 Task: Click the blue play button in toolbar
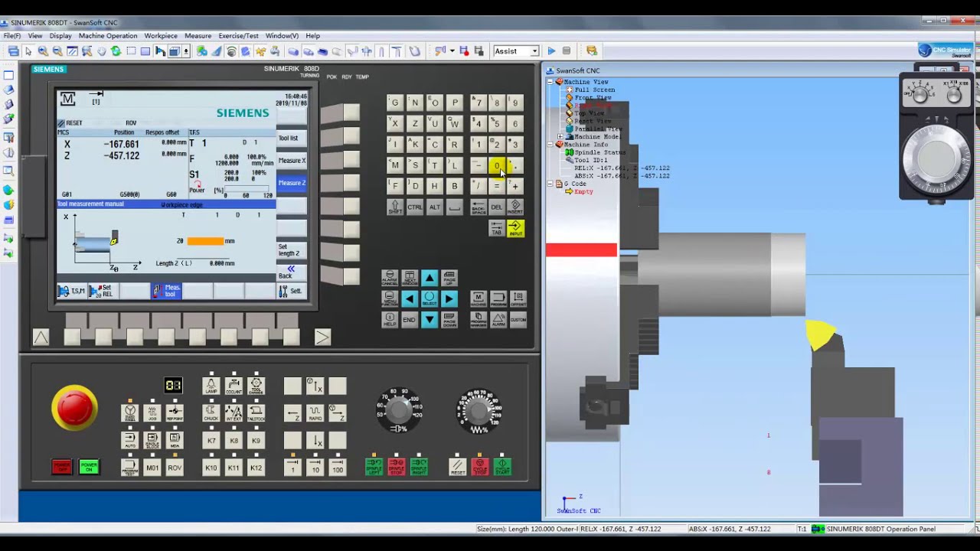[551, 51]
